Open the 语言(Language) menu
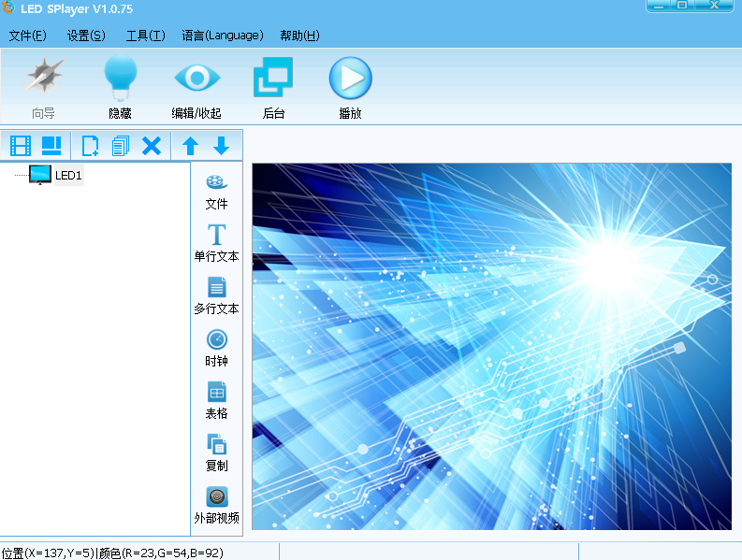Image resolution: width=742 pixels, height=560 pixels. point(223,36)
